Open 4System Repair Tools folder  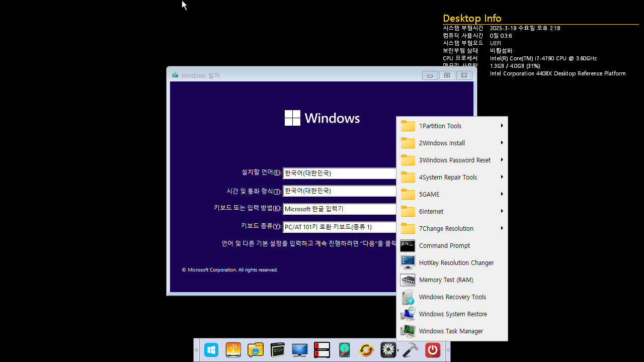click(x=452, y=177)
